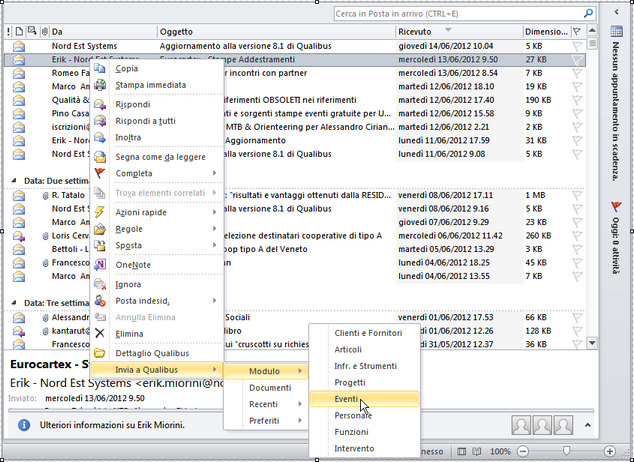Image resolution: width=634 pixels, height=462 pixels.
Task: Click the Stampa immediata printer icon
Action: (100, 85)
